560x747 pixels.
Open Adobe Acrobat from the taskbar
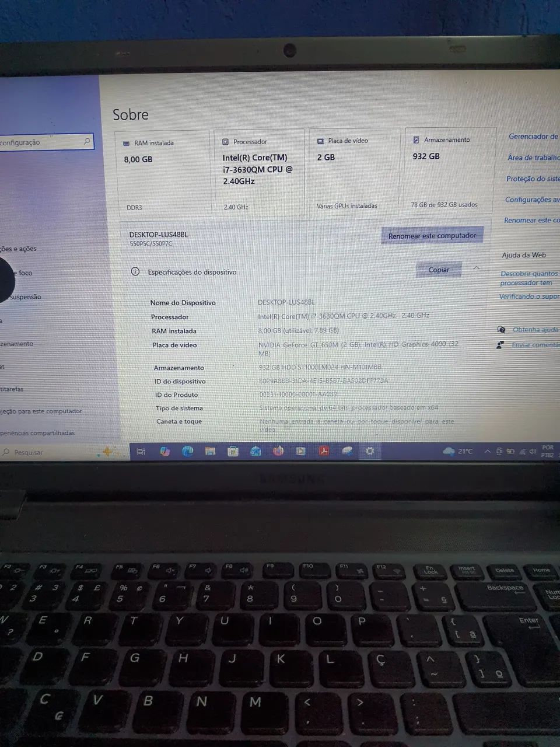click(x=324, y=451)
